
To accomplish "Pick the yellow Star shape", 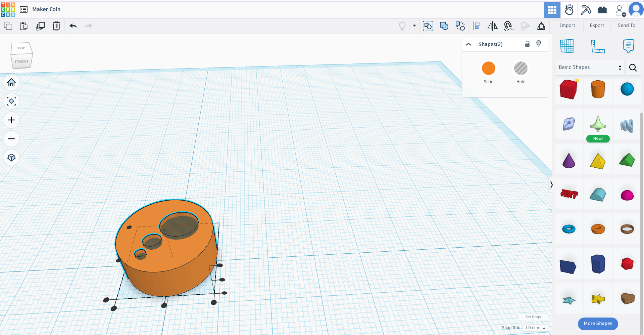I will [x=598, y=299].
